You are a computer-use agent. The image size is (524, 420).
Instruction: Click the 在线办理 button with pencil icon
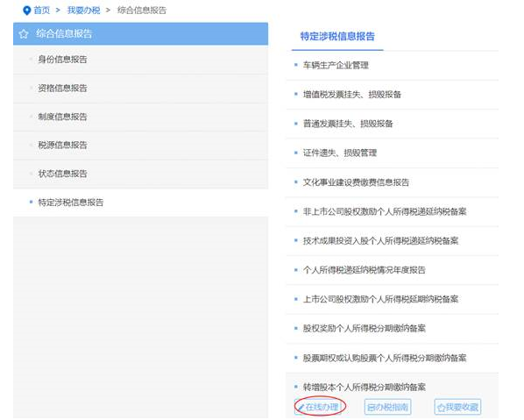(319, 407)
